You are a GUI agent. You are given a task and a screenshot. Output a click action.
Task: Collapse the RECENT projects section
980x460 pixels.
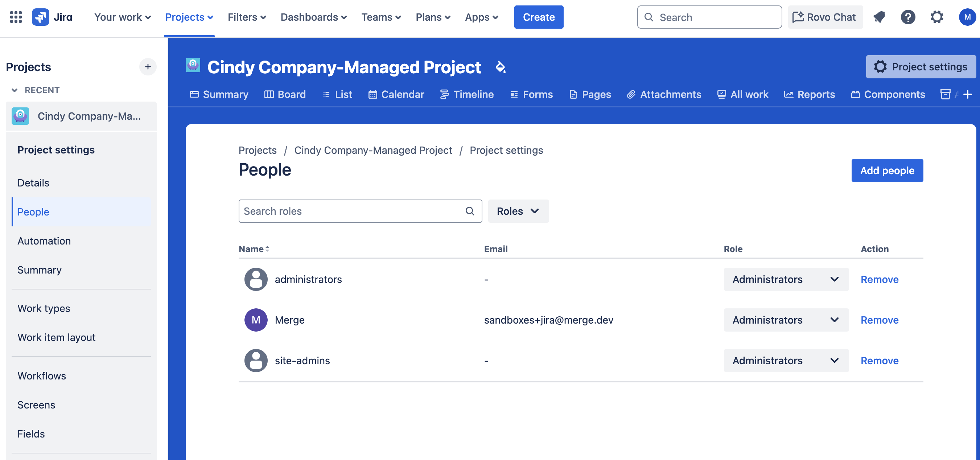15,90
